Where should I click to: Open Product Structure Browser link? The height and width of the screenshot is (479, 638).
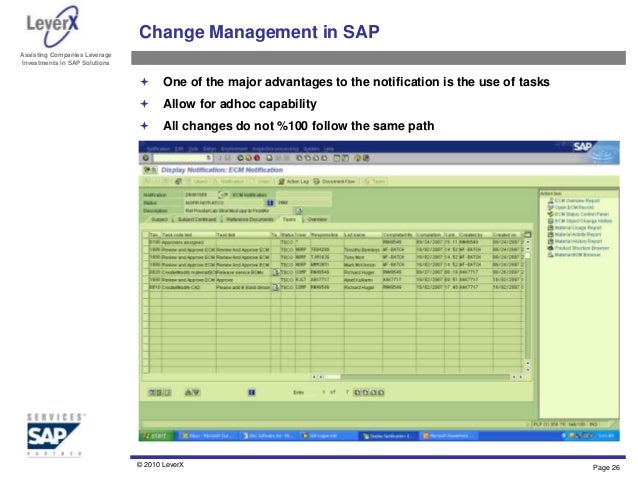(579, 248)
